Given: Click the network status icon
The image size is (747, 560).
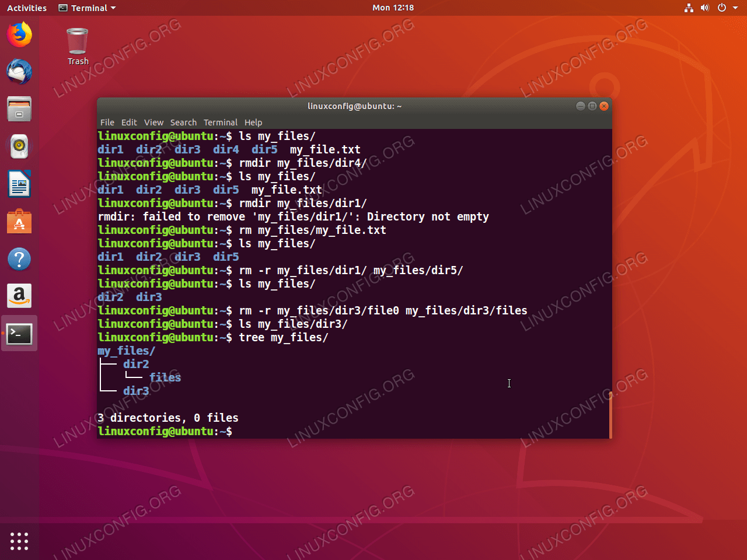Looking at the screenshot, I should [689, 8].
